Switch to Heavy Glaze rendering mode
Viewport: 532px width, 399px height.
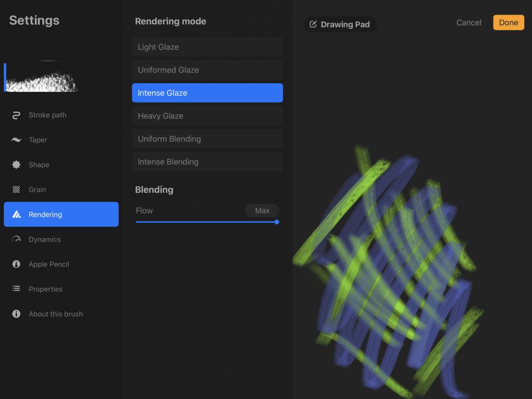click(207, 116)
